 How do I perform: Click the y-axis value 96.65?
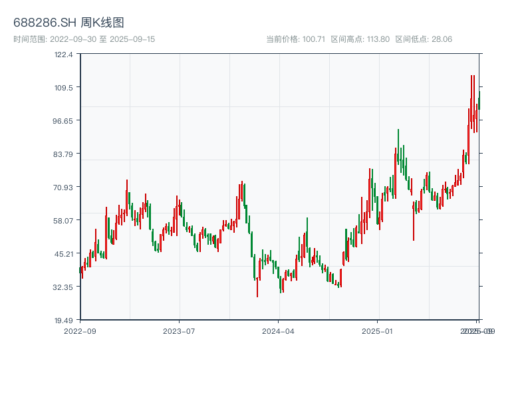[63, 121]
